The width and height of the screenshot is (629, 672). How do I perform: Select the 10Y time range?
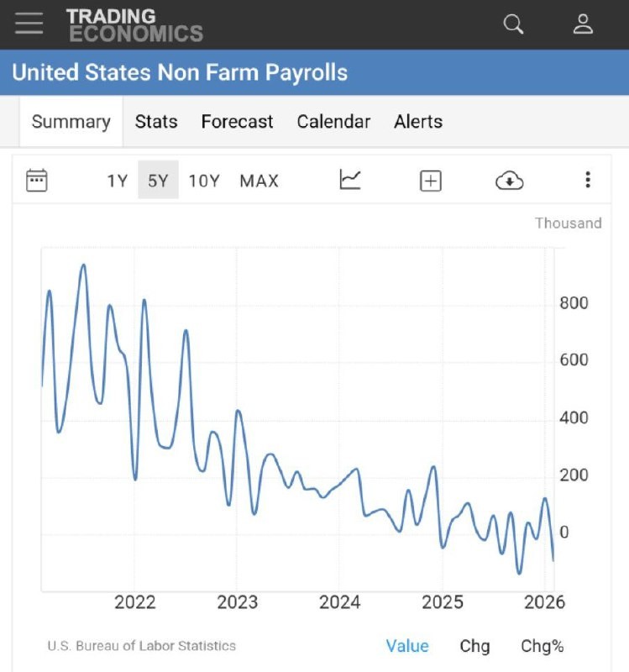click(204, 181)
